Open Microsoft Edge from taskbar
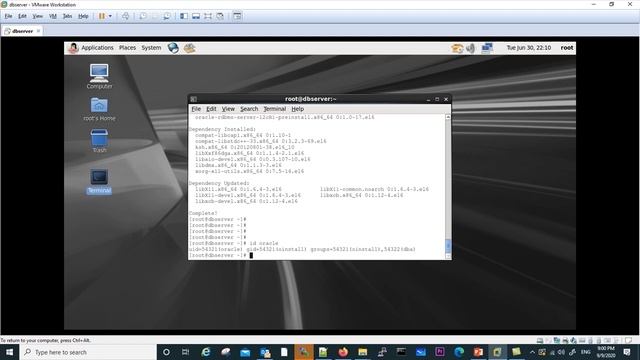The height and width of the screenshot is (360, 640). click(x=459, y=352)
